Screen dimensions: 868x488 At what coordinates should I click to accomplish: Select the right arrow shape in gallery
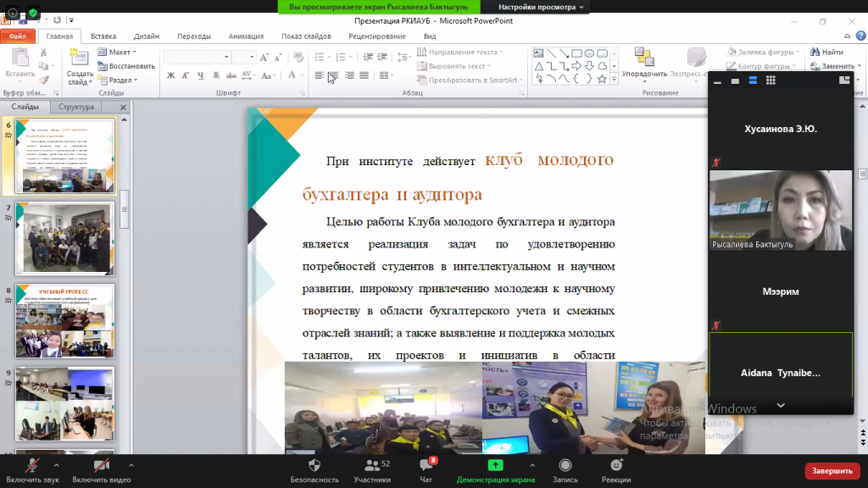tap(576, 66)
